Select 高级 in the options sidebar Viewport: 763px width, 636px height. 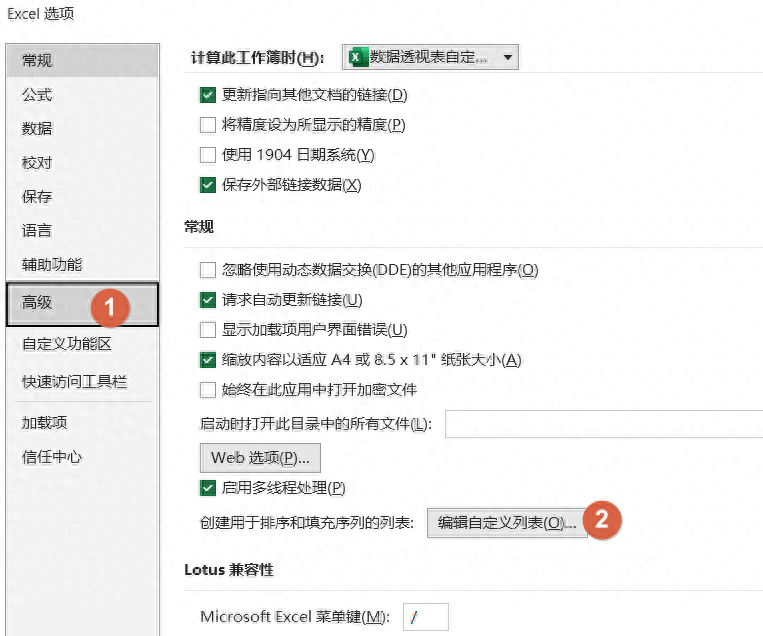(37, 303)
